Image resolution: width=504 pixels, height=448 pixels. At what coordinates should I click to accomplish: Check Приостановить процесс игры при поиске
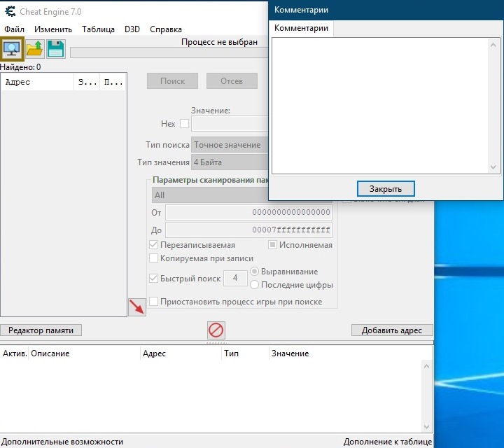[x=154, y=302]
